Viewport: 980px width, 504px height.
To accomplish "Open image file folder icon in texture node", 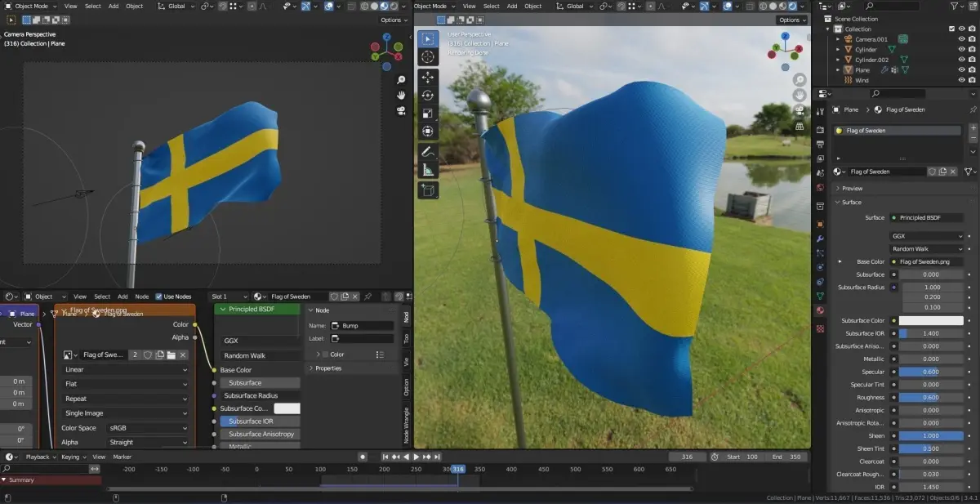I will (171, 355).
